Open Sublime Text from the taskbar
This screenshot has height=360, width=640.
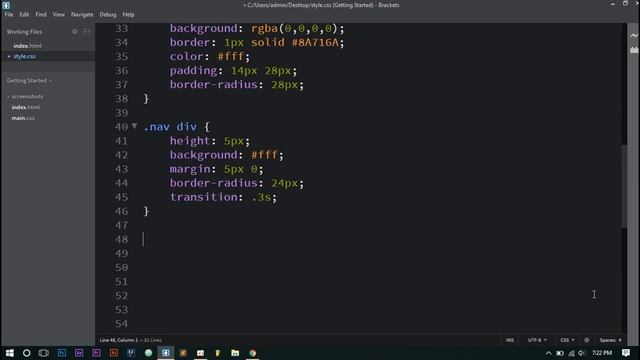(183, 353)
